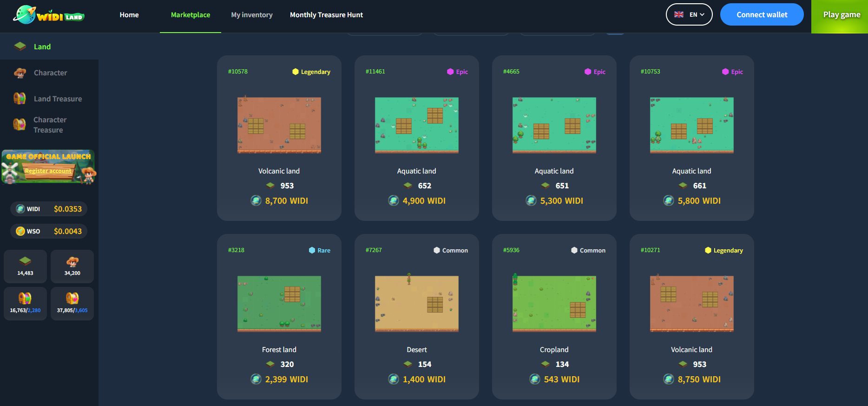Click WIDI coin icon beside 543 WIDI
The image size is (868, 406).
coord(535,379)
